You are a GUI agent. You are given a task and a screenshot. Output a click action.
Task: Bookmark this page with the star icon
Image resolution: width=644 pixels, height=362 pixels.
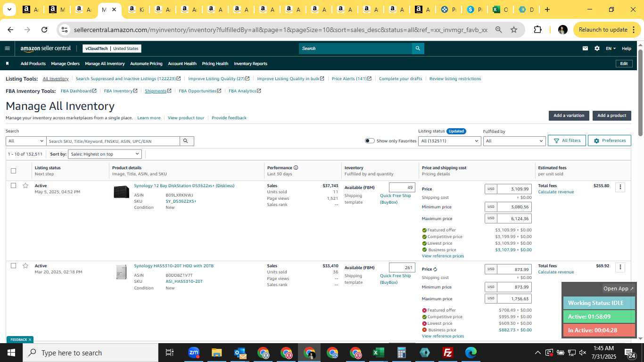pos(514,30)
